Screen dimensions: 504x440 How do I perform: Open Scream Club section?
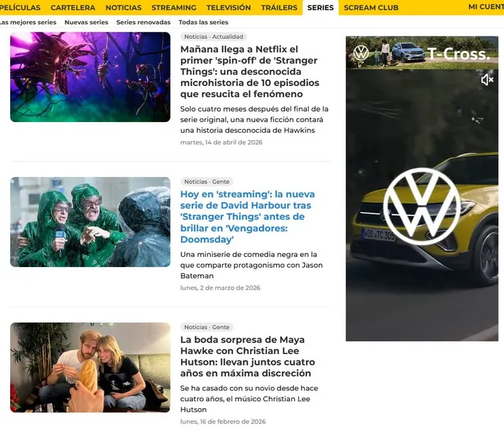click(x=371, y=7)
